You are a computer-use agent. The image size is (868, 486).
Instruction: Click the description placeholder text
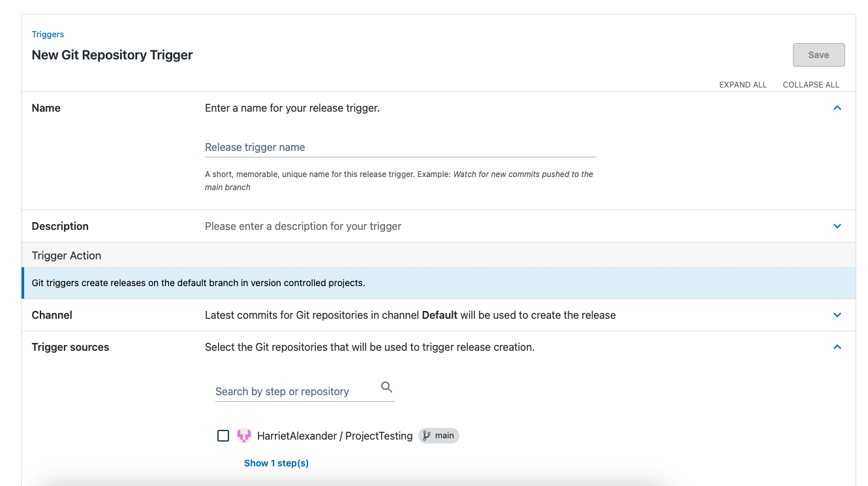(303, 226)
